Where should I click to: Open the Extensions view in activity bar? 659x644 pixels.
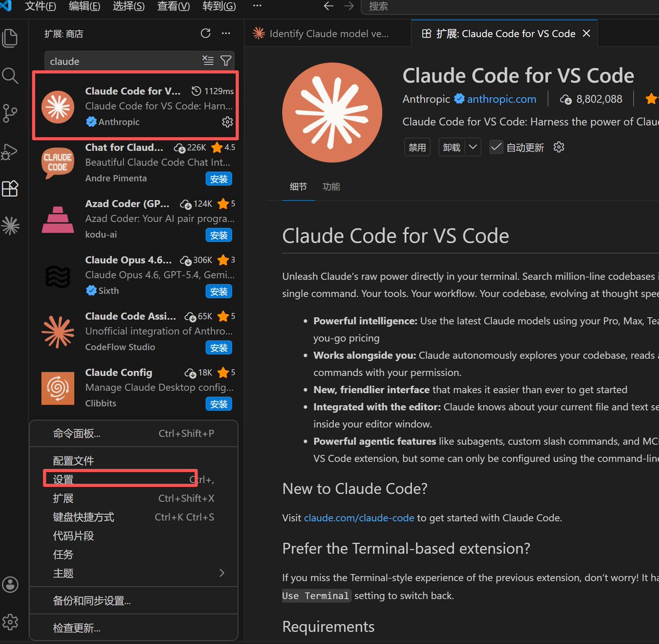point(10,188)
